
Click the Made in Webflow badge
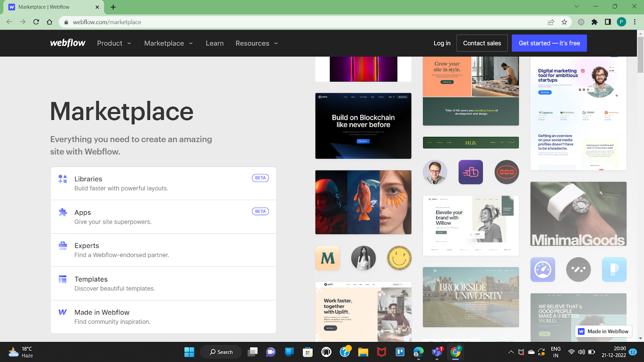click(x=603, y=331)
